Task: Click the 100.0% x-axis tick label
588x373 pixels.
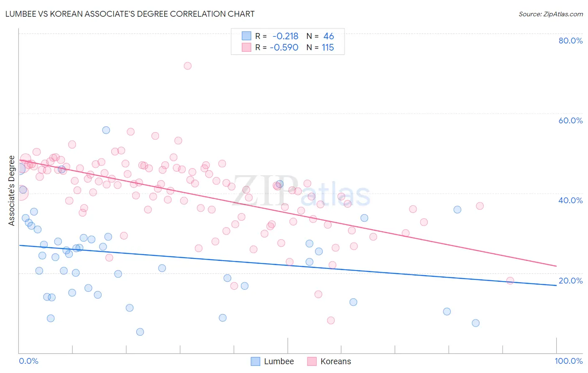Action: [x=569, y=361]
